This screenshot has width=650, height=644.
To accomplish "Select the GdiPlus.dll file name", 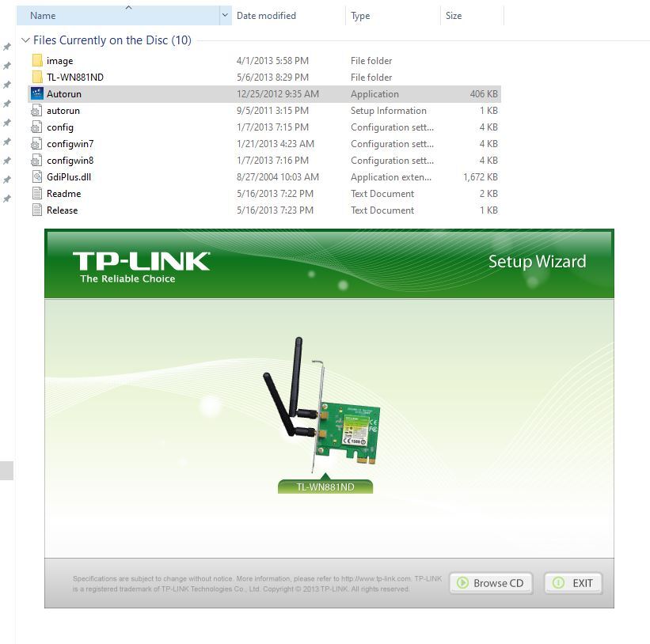I will click(x=69, y=177).
